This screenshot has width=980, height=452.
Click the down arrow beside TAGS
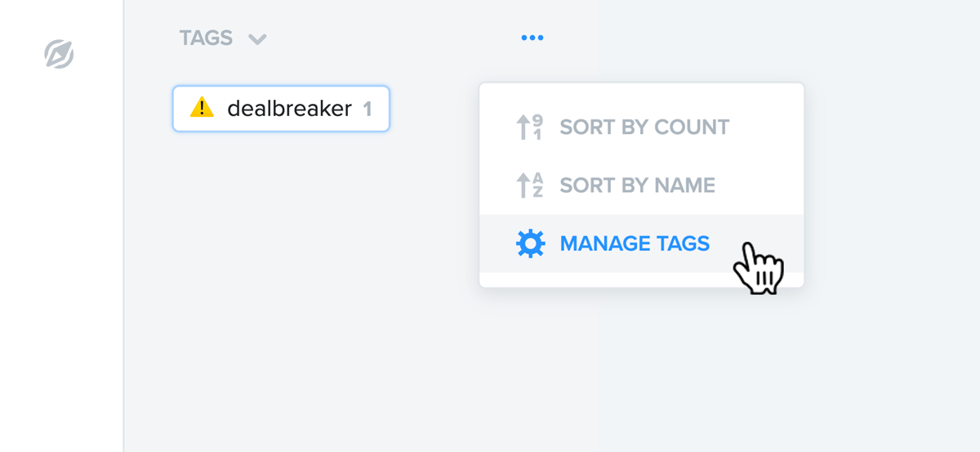pyautogui.click(x=257, y=39)
